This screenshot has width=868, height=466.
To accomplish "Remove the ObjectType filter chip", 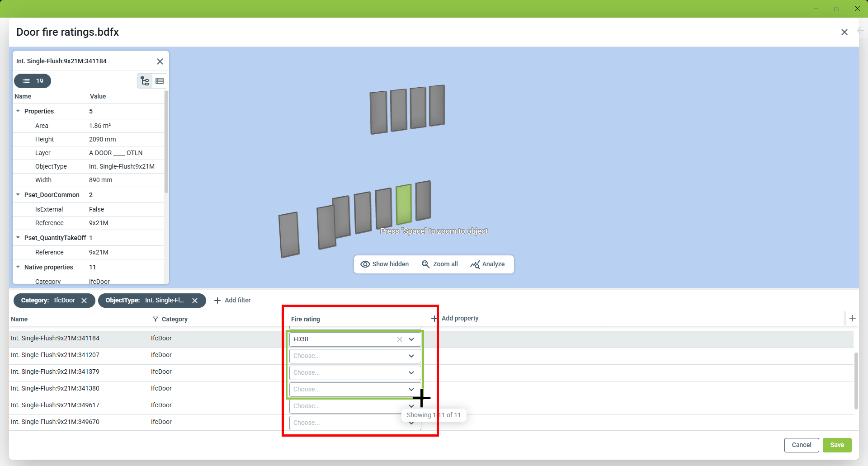I will coord(195,301).
